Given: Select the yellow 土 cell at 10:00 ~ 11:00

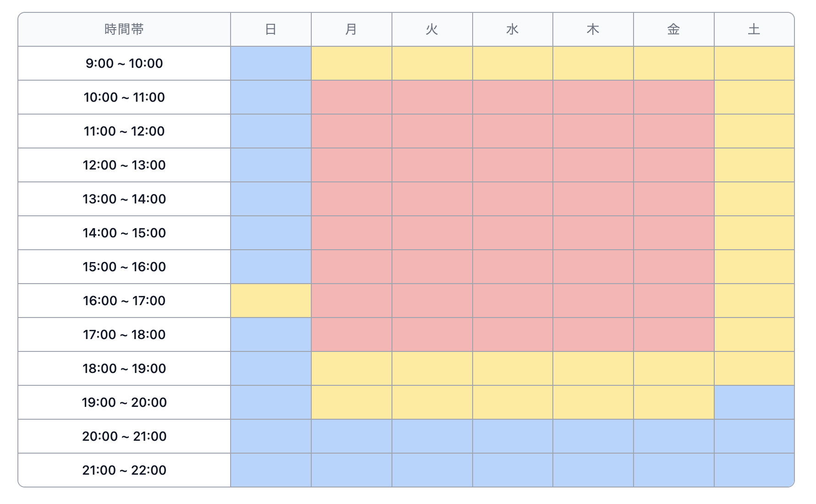Looking at the screenshot, I should tap(754, 97).
